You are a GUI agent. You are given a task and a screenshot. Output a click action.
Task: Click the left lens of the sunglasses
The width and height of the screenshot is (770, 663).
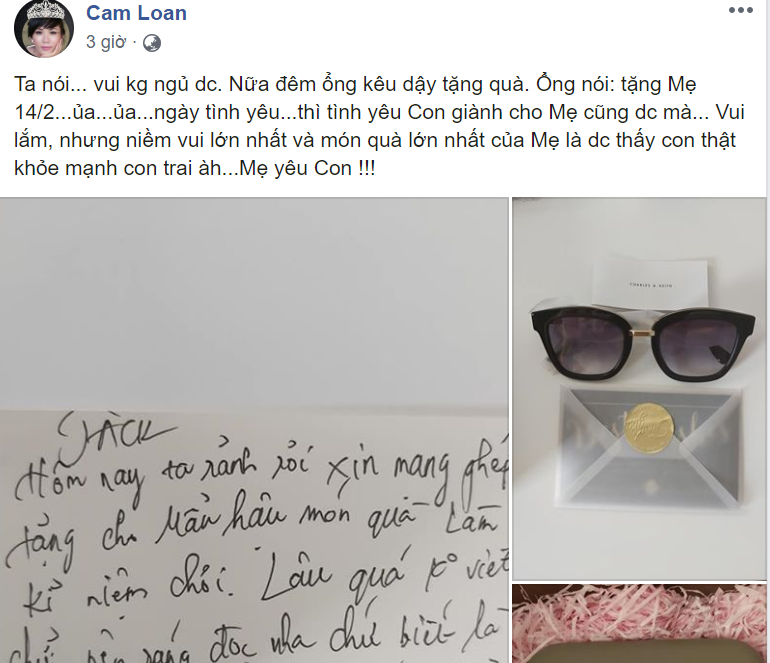(x=582, y=344)
